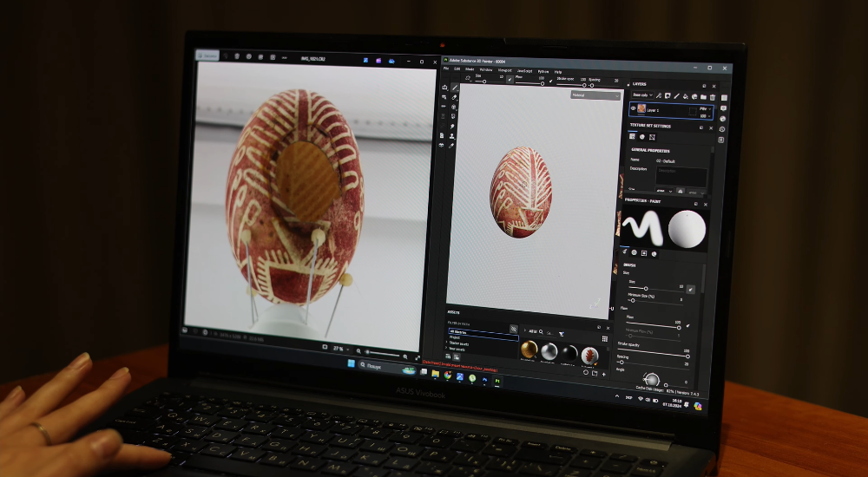
Task: Click the add effect wand icon in Layers
Action: click(x=658, y=95)
